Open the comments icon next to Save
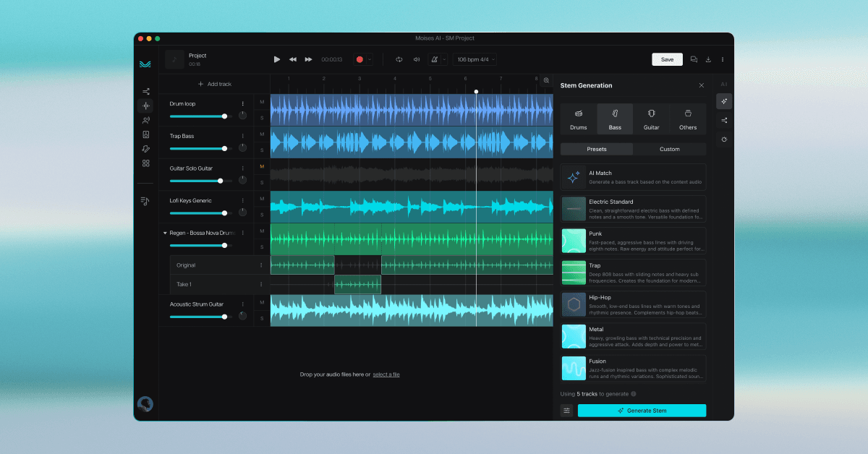The image size is (868, 454). pos(694,59)
